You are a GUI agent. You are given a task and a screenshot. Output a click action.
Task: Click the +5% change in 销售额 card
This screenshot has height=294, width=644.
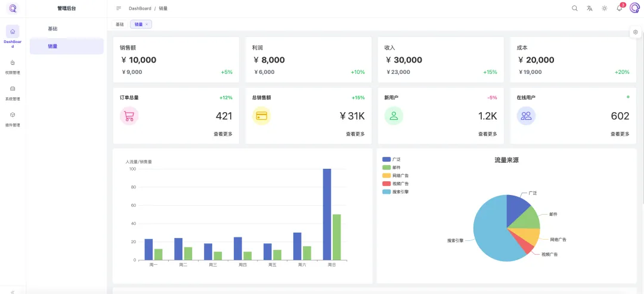[227, 72]
